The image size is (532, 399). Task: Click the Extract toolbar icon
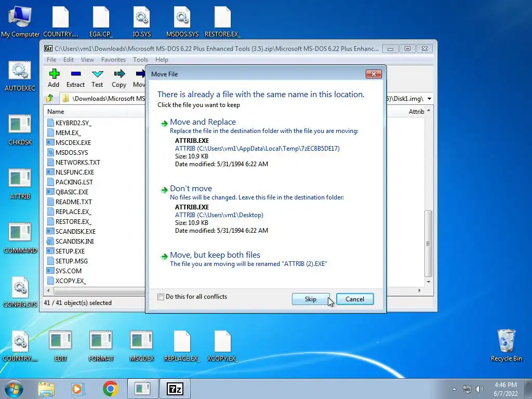click(75, 78)
